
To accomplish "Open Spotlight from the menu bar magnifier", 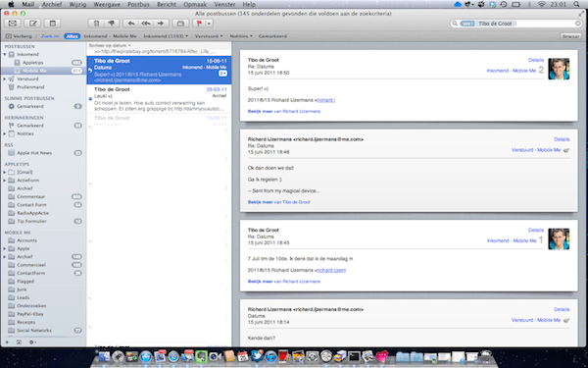I will pyautogui.click(x=576, y=5).
